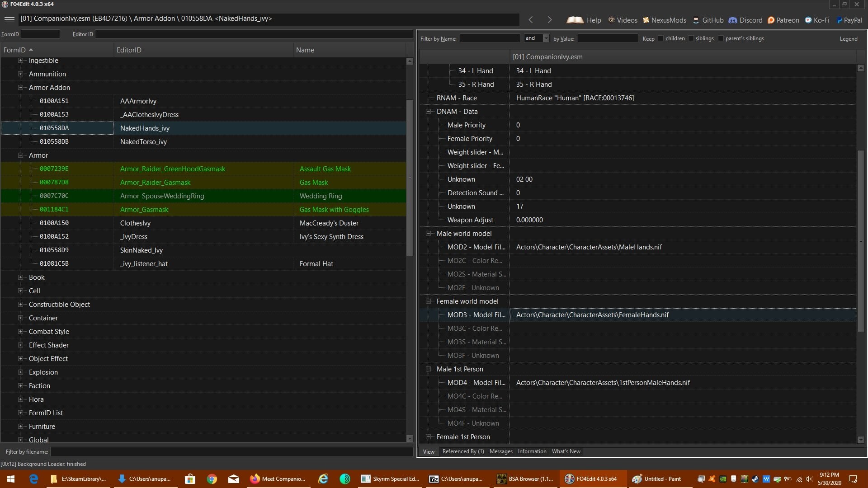The height and width of the screenshot is (488, 868).
Task: Collapse the Armor Addon tree node
Action: pyautogui.click(x=20, y=88)
